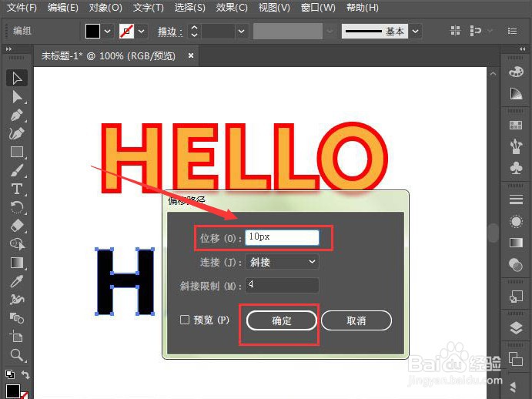Open the 编辑(E) menu
The height and width of the screenshot is (399, 532).
tap(63, 8)
